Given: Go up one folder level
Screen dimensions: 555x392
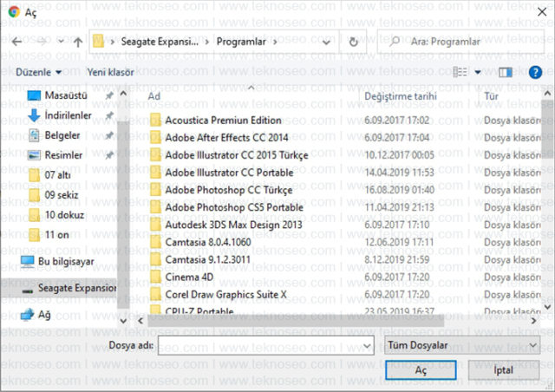Looking at the screenshot, I should pyautogui.click(x=78, y=42).
